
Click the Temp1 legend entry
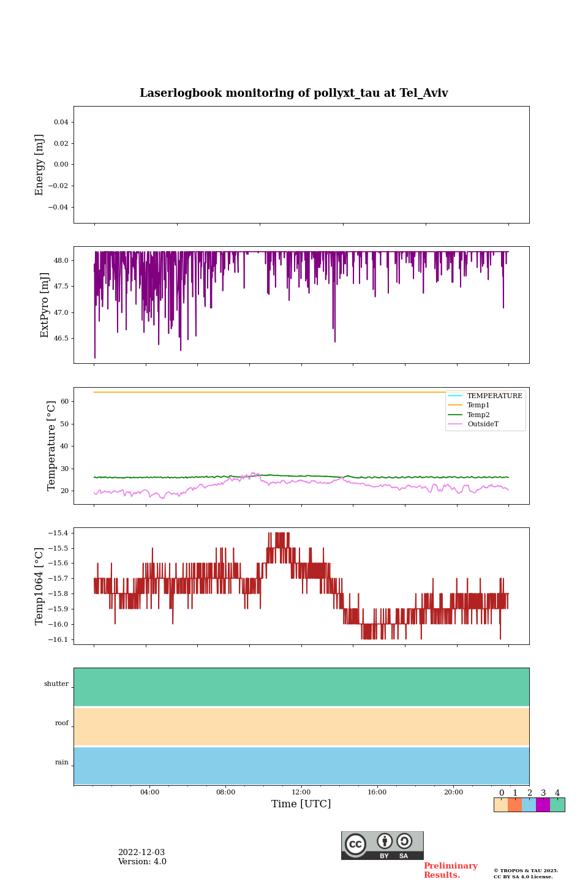469,405
